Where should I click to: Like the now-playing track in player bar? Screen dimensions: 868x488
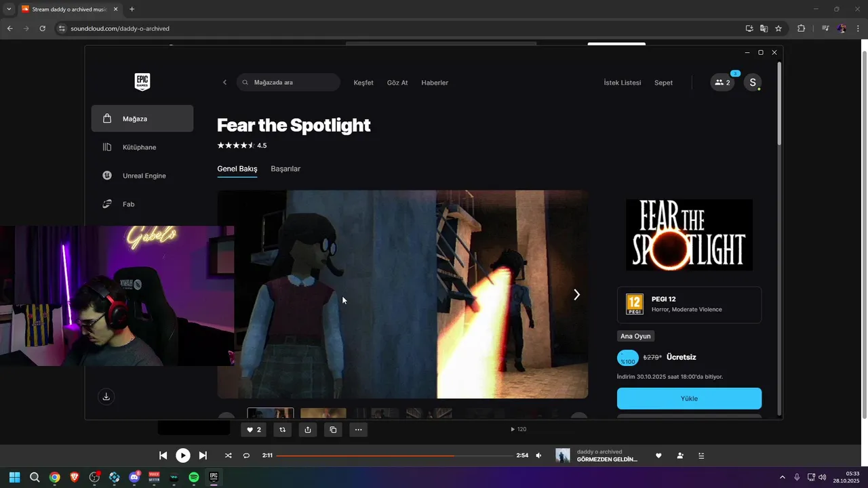tap(658, 455)
